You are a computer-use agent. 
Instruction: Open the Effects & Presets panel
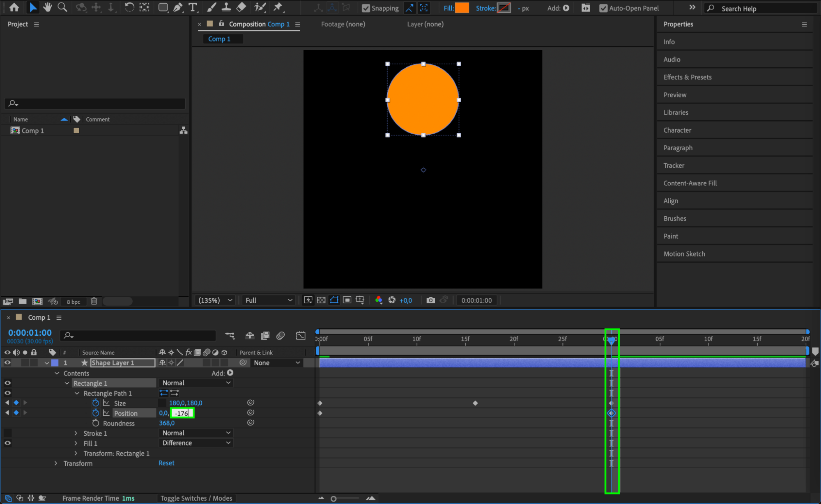coord(687,77)
